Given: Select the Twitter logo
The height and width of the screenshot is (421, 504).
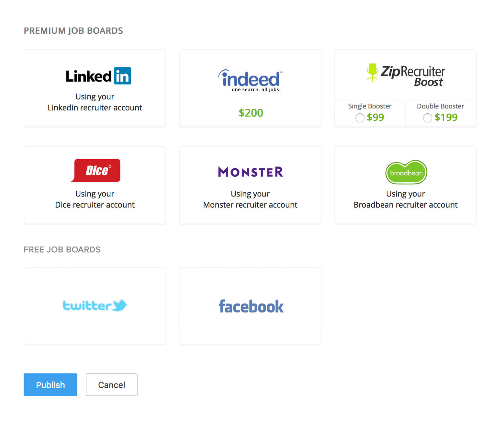Looking at the screenshot, I should point(95,305).
